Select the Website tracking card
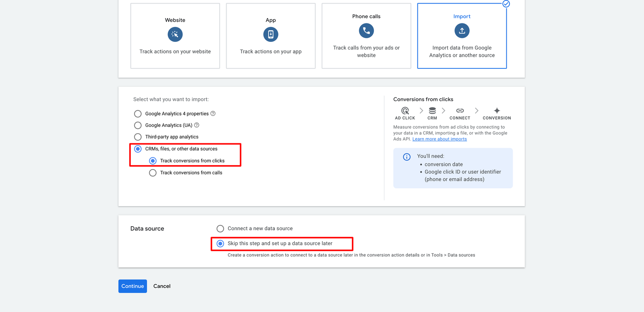The width and height of the screenshot is (644, 312). click(x=175, y=36)
